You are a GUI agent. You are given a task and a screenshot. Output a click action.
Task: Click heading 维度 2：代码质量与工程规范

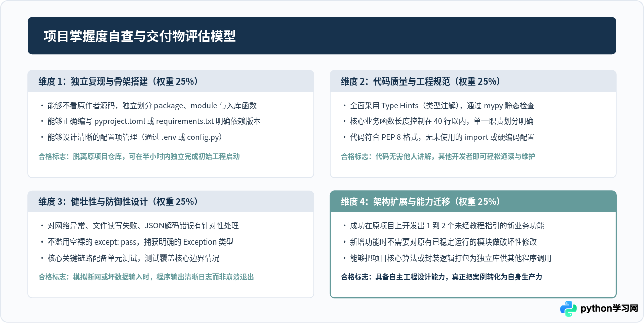pyautogui.click(x=420, y=82)
